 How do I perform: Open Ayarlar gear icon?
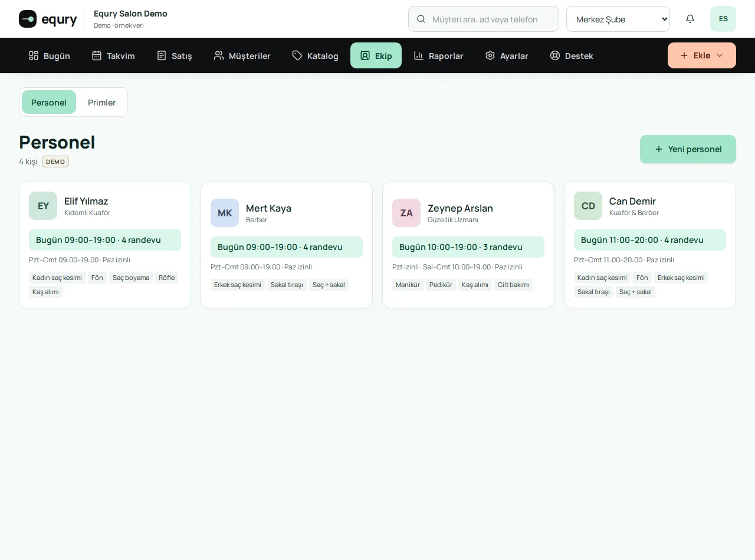[x=490, y=55]
